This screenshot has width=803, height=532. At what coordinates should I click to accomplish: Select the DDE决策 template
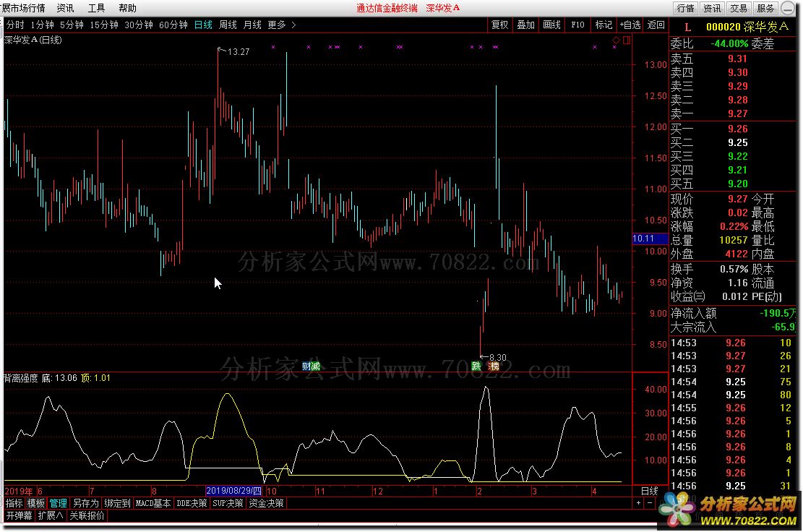pos(192,503)
